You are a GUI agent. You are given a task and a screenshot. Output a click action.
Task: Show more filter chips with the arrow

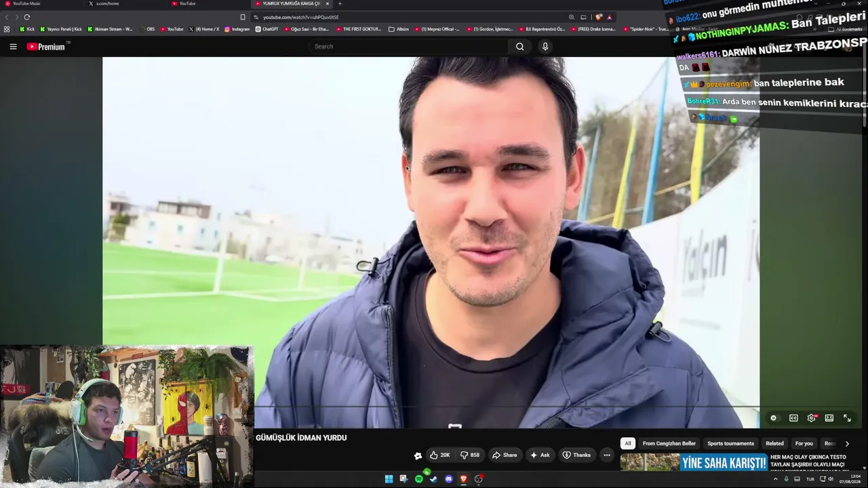click(847, 443)
